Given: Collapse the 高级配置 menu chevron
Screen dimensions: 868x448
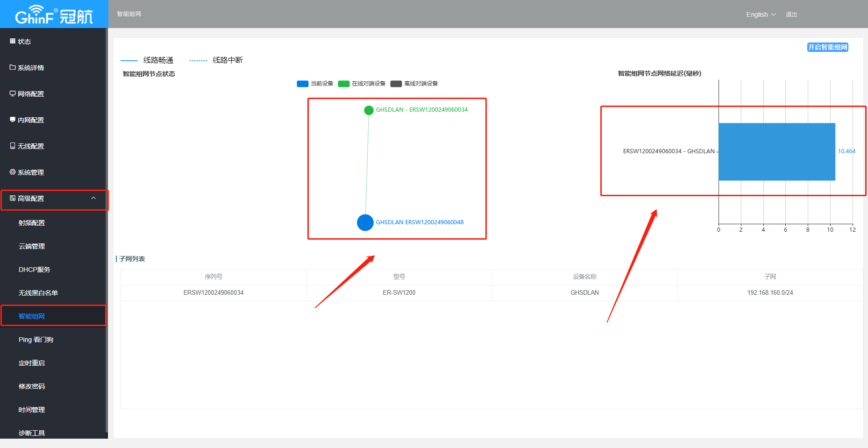Looking at the screenshot, I should coord(93,198).
